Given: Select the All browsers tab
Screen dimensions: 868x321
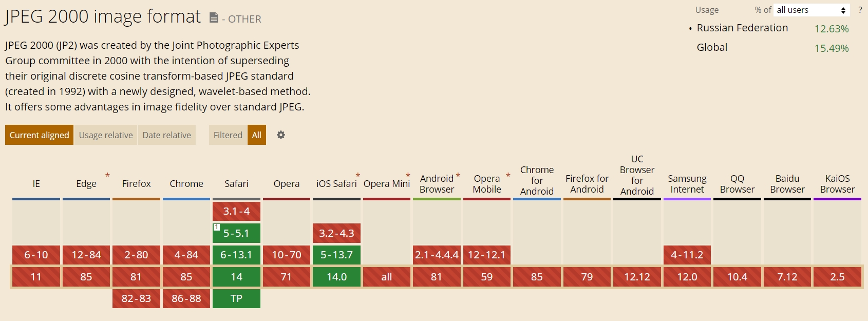Looking at the screenshot, I should coord(257,135).
